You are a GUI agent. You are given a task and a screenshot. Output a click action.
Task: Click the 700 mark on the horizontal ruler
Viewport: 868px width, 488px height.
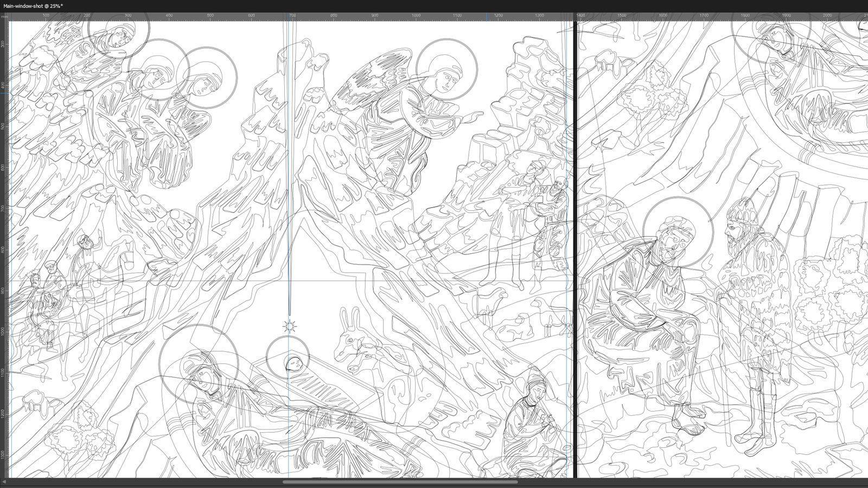tap(292, 16)
